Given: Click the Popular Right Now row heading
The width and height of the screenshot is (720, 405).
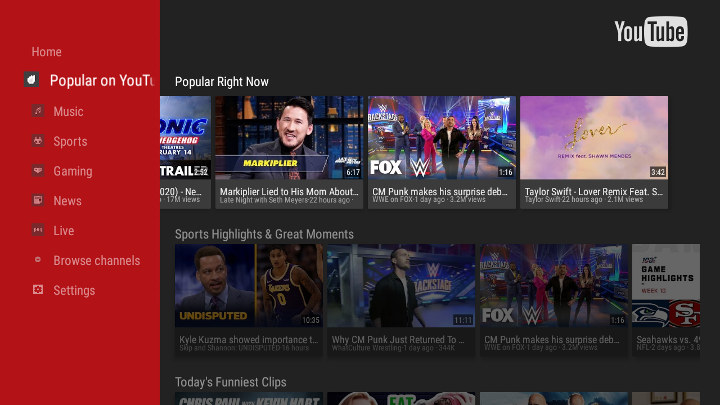Looking at the screenshot, I should pyautogui.click(x=222, y=82).
